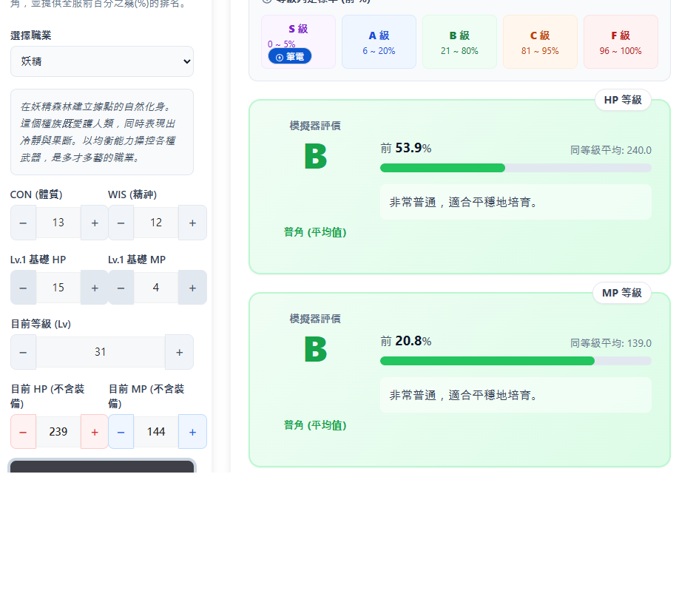This screenshot has height=616, width=676.
Task: Lower the 目前等級 (Lv) by one
Action: pos(23,352)
